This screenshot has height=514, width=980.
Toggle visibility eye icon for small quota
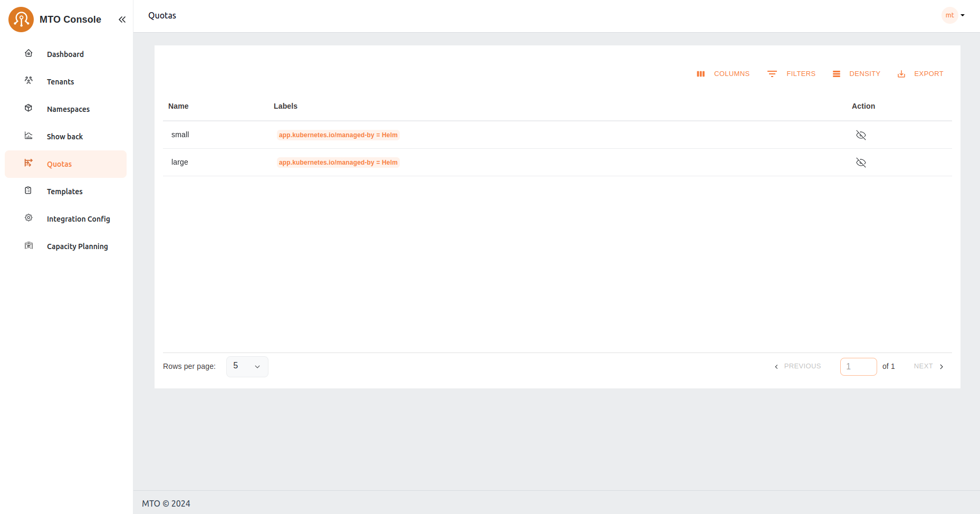click(861, 135)
